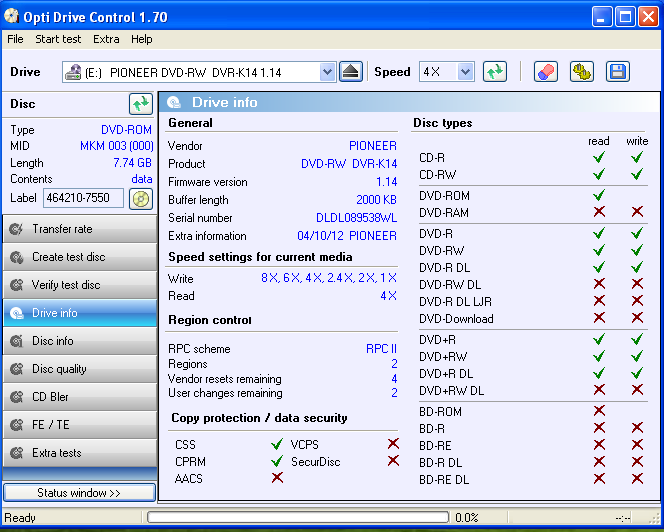Viewport: 664px width, 532px height.
Task: Click the eraser (erase disc) toolbar icon
Action: (x=545, y=72)
